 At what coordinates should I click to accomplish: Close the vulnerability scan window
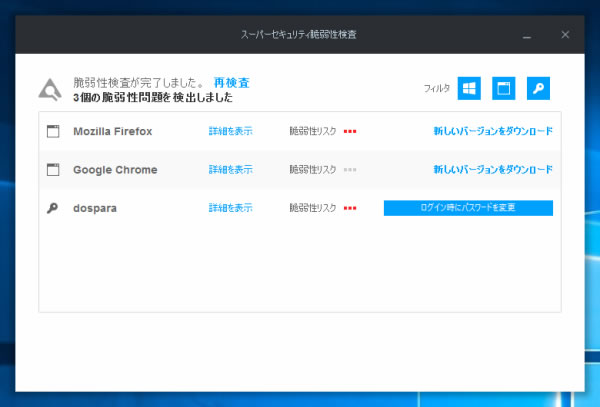pyautogui.click(x=565, y=35)
